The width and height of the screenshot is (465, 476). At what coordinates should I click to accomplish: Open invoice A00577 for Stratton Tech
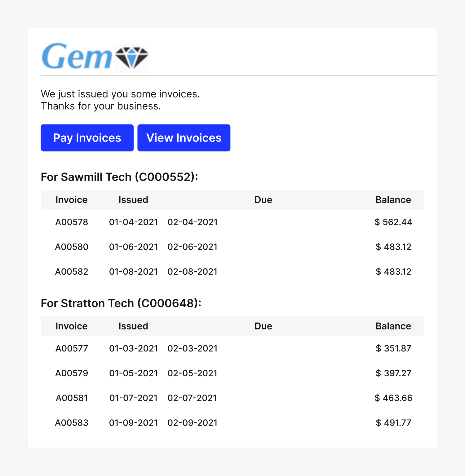72,348
